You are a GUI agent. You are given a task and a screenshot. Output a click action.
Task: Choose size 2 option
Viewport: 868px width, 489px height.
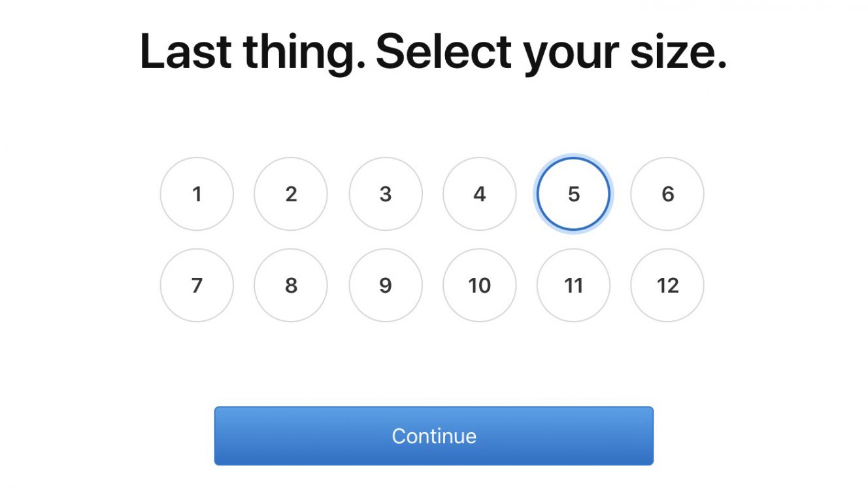pos(291,194)
